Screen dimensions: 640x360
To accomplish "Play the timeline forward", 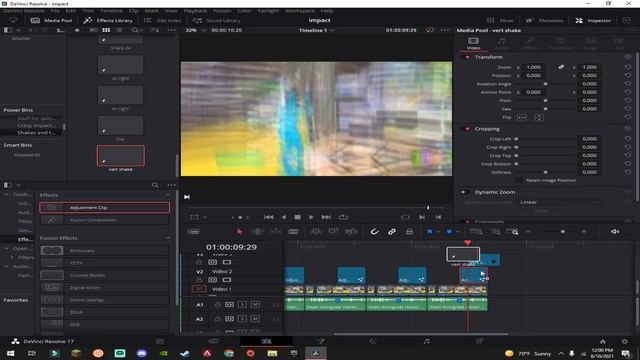I will 311,217.
